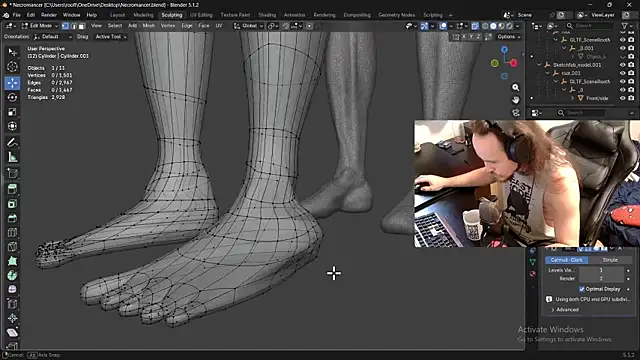This screenshot has height=360, width=640.
Task: Toggle viewport overlays button
Action: [x=443, y=26]
